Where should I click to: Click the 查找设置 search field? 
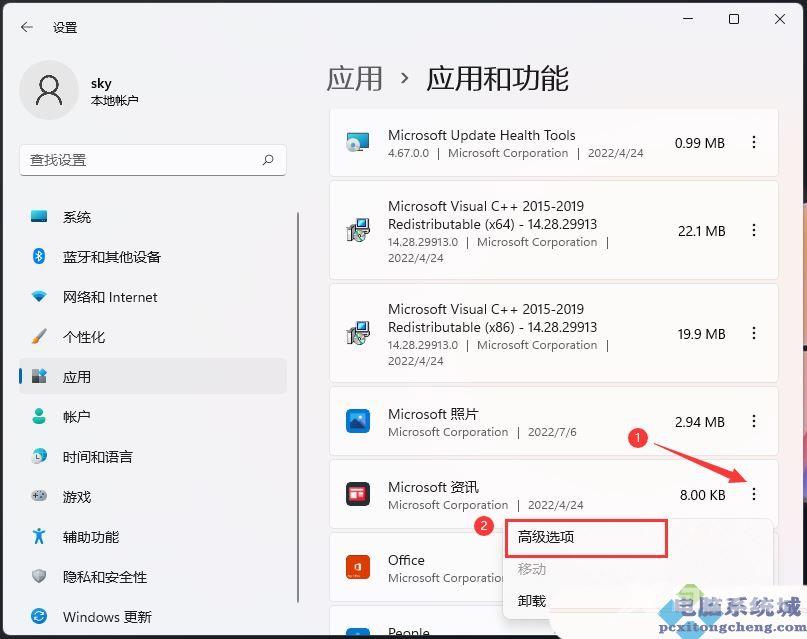153,160
